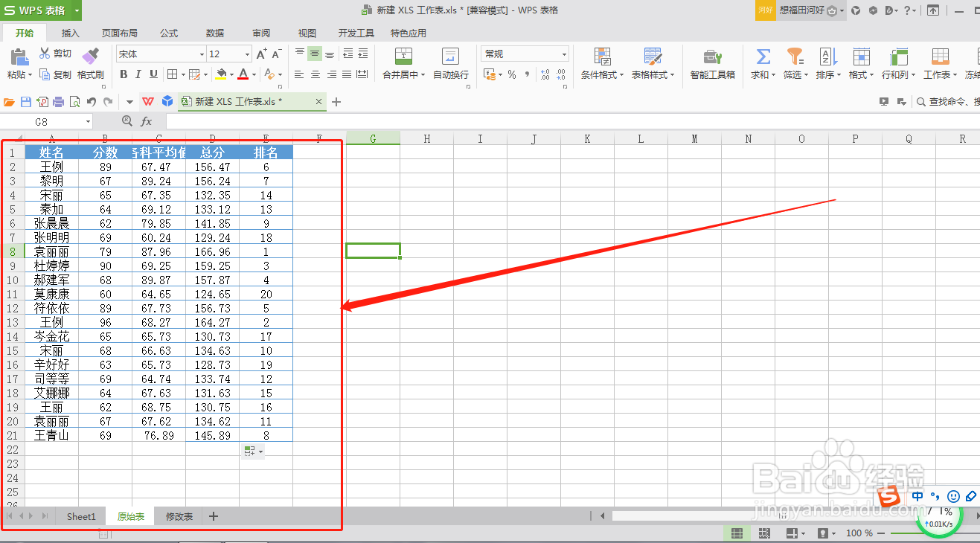
Task: Open the 公式 ribbon tab
Action: point(169,33)
